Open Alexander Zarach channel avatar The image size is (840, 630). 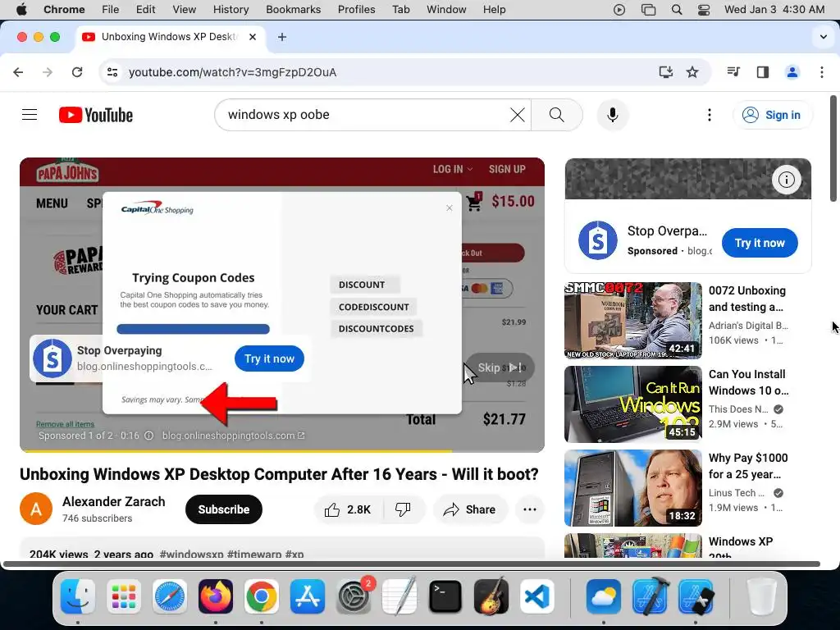coord(36,509)
